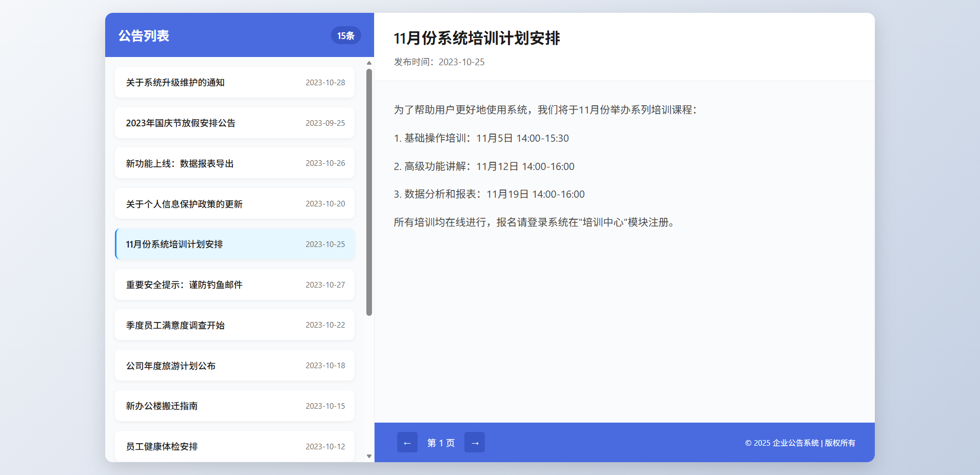This screenshot has width=980, height=475.
Task: Click the date 2023-10-28 next to the first item
Action: click(325, 82)
